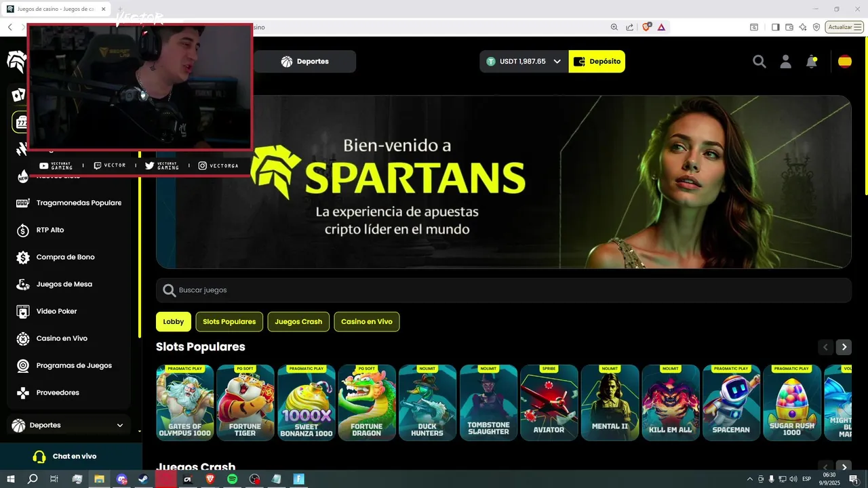Open the notifications bell icon
Viewport: 868px width, 488px height.
pos(812,62)
